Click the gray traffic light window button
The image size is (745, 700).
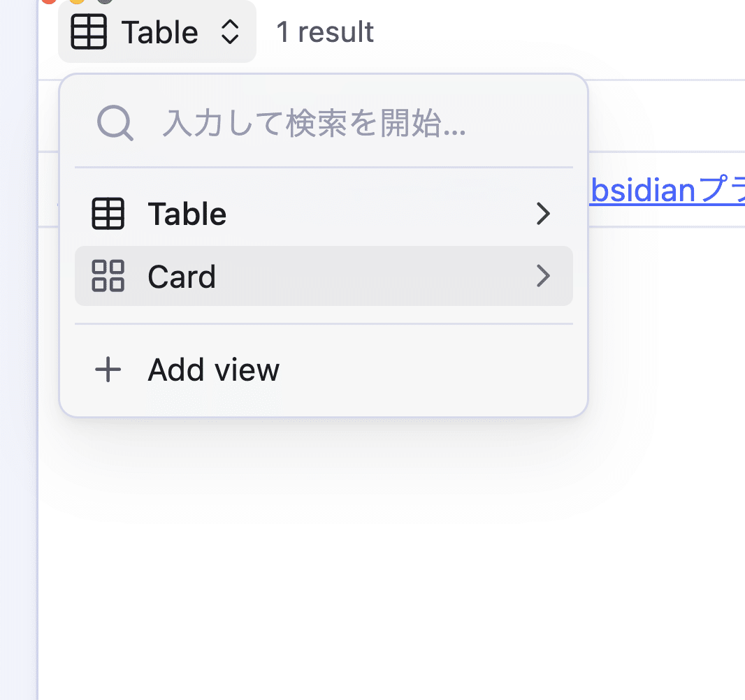pos(105,3)
